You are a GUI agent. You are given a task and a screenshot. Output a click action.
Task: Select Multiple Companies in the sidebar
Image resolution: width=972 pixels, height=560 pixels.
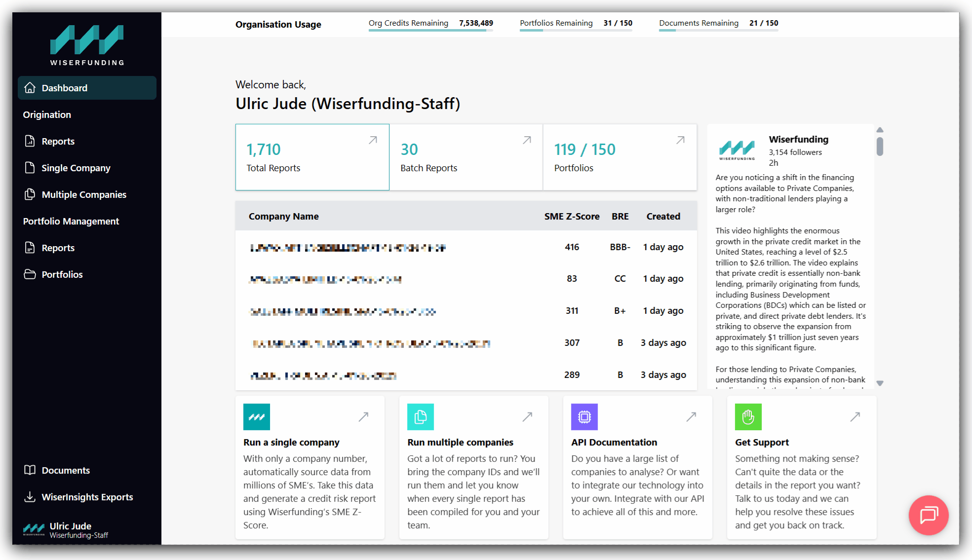83,194
